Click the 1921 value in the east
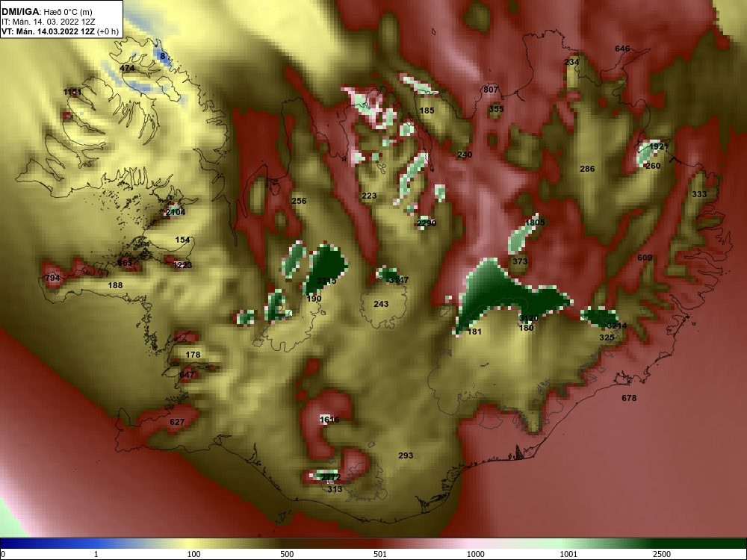The height and width of the screenshot is (560, 747). [x=659, y=146]
